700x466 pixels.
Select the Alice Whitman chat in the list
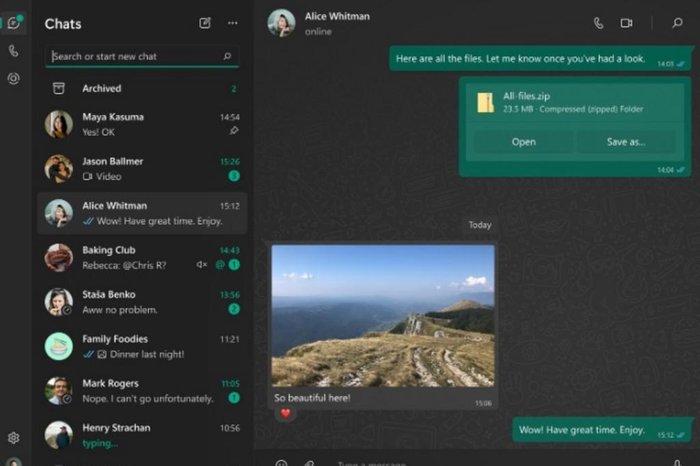point(142,213)
